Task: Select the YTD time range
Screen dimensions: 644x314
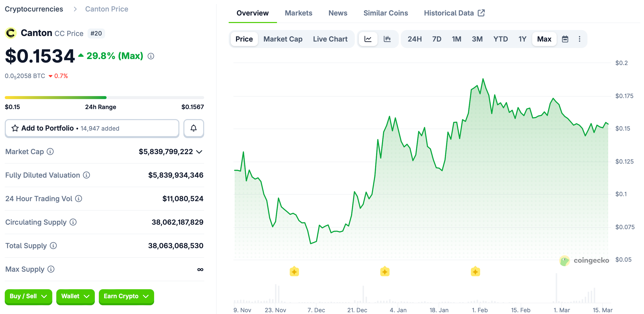Action: pos(500,39)
